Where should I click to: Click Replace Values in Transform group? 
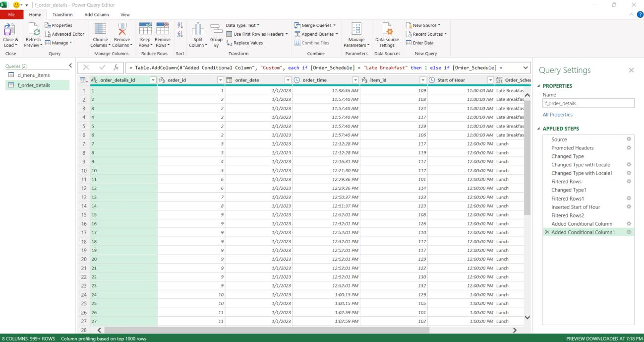pos(244,43)
